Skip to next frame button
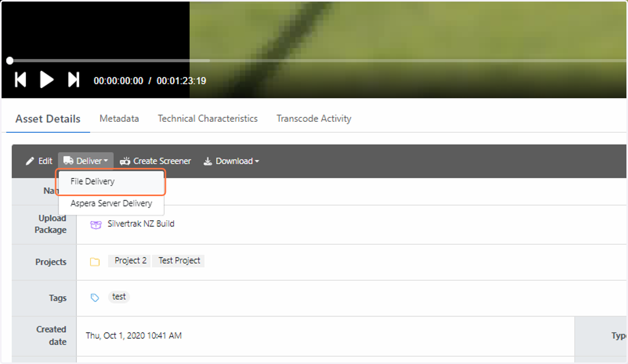 pyautogui.click(x=74, y=79)
